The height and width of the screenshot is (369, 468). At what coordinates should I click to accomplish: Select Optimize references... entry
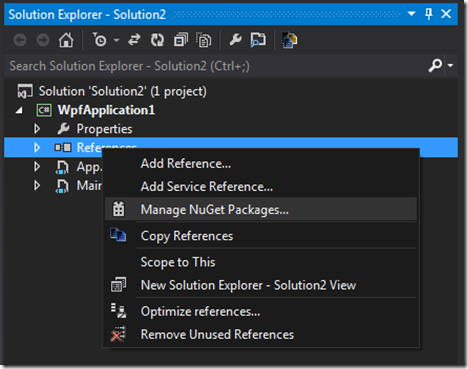(x=261, y=311)
